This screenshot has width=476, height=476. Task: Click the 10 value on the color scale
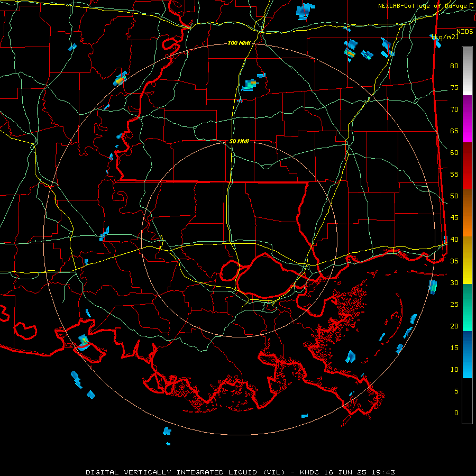(x=454, y=370)
